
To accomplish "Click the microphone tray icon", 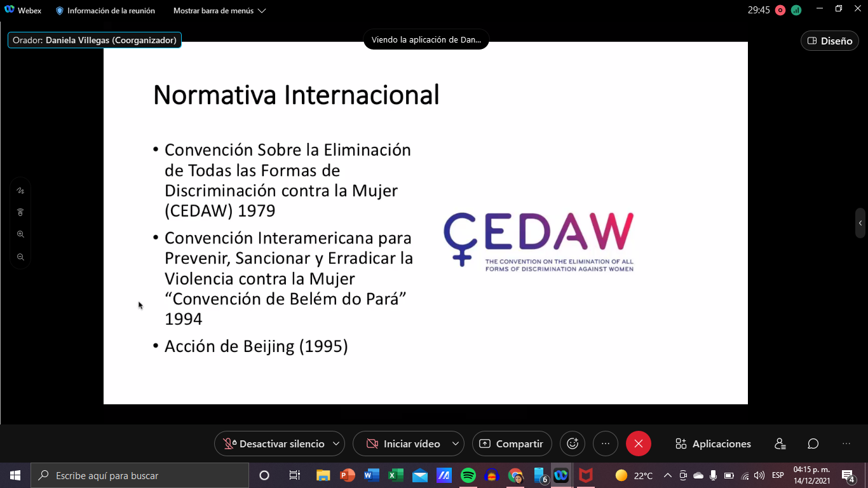I will pyautogui.click(x=714, y=475).
